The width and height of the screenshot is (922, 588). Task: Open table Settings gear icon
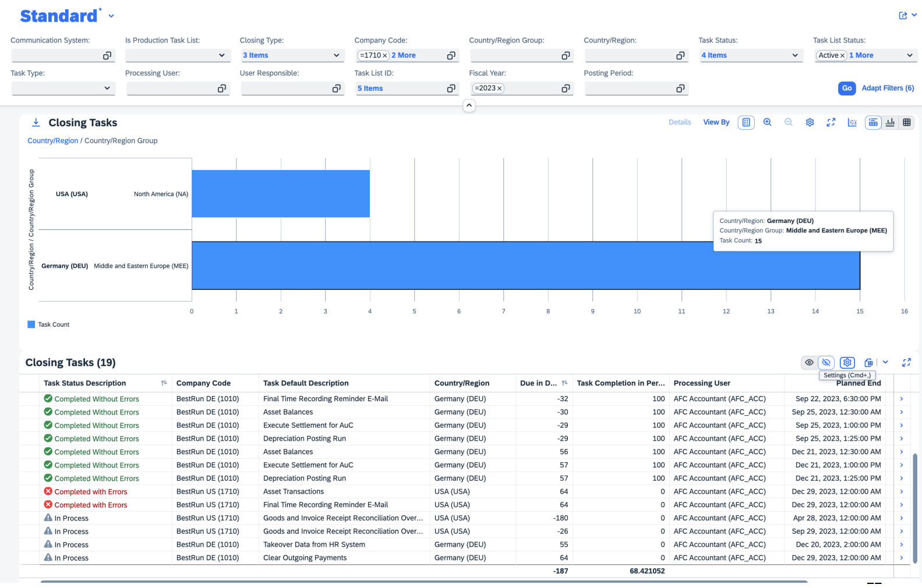847,363
